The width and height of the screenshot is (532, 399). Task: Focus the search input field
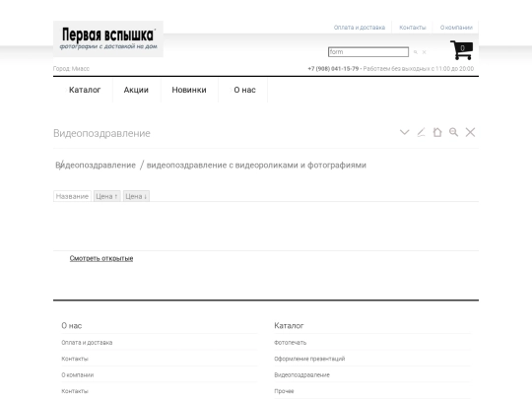368,52
